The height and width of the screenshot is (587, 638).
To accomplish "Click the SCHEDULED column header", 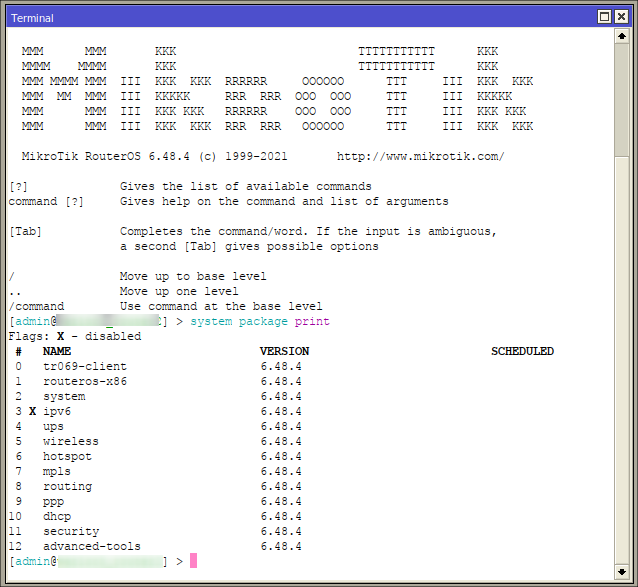I will (x=522, y=351).
